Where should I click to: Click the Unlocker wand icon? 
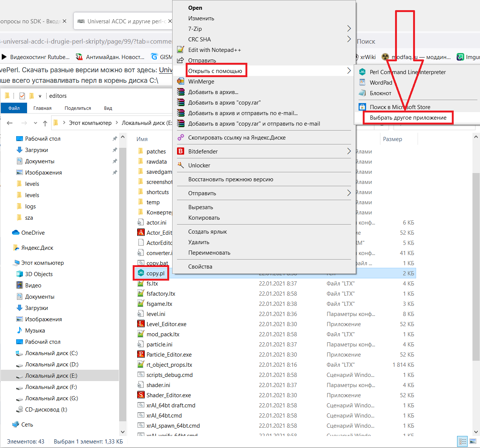click(181, 165)
